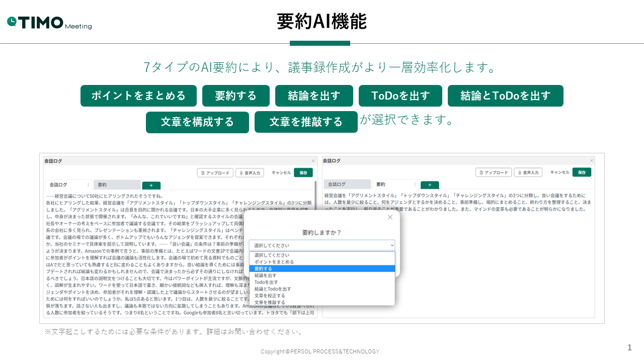
Task: Choose 文章を推敲する in dropdown list
Action: (322, 302)
